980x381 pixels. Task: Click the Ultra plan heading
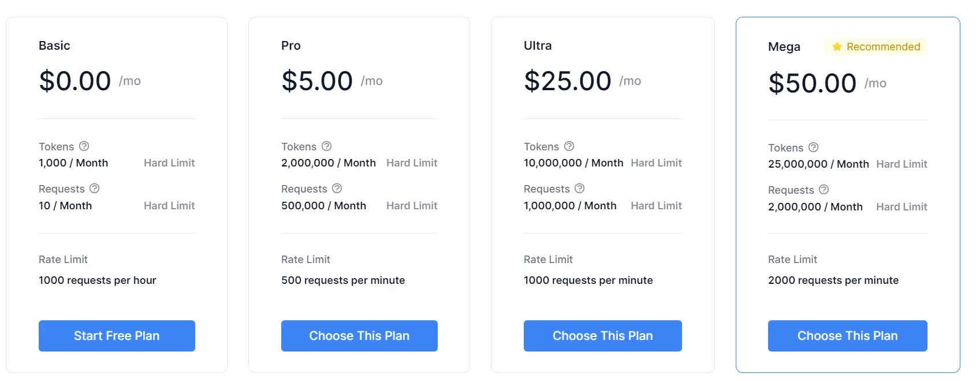[x=538, y=46]
